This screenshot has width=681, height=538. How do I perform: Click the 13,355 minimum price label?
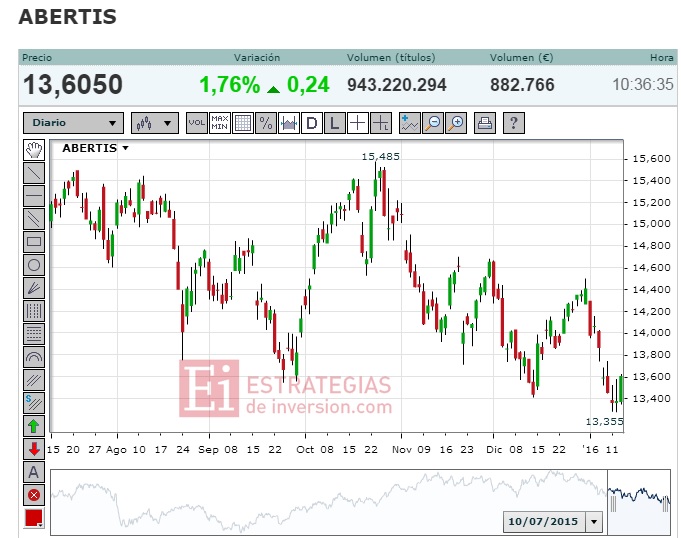pyautogui.click(x=604, y=421)
